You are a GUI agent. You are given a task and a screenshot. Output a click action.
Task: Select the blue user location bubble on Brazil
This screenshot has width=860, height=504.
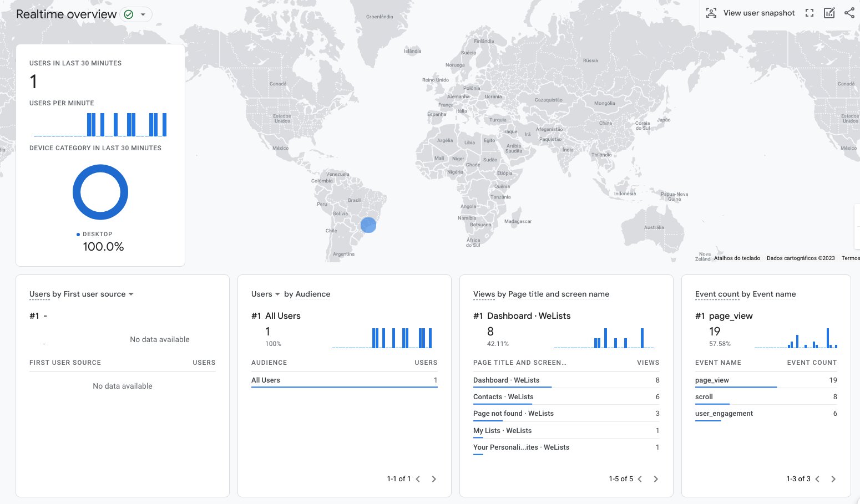point(368,225)
